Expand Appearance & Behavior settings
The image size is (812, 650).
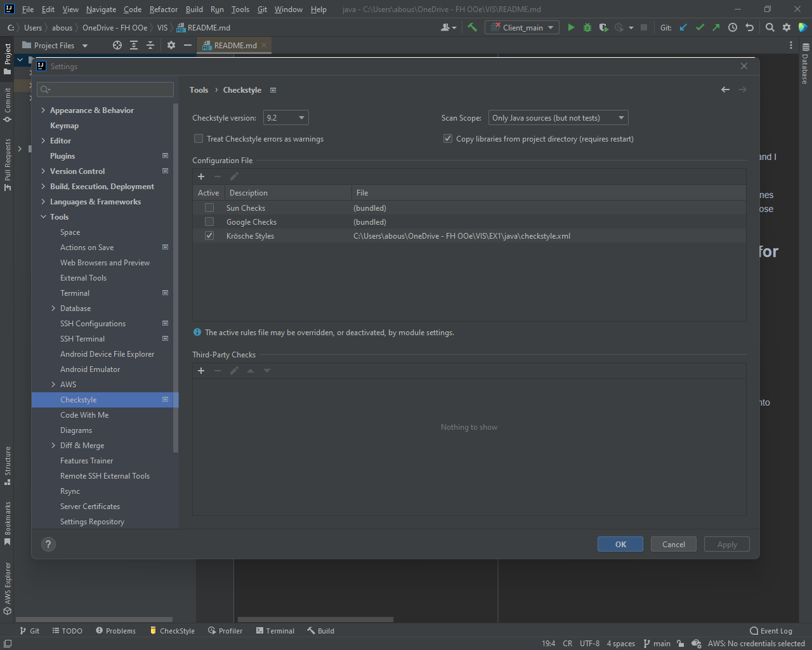[x=43, y=110]
